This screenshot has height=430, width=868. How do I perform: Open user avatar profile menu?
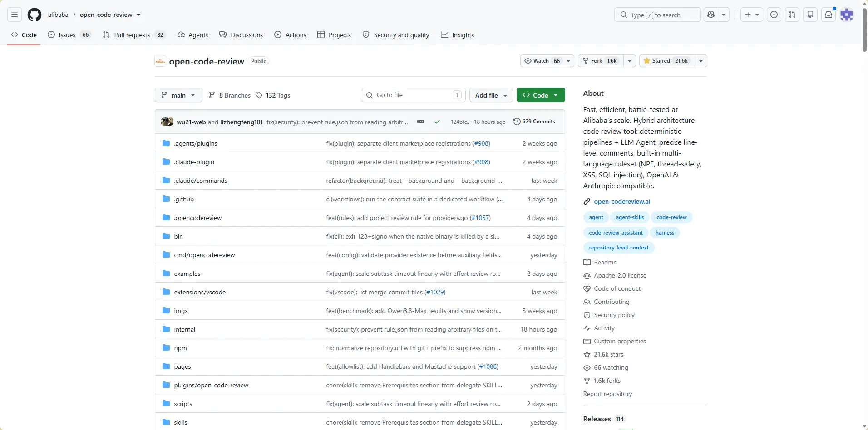tap(847, 15)
